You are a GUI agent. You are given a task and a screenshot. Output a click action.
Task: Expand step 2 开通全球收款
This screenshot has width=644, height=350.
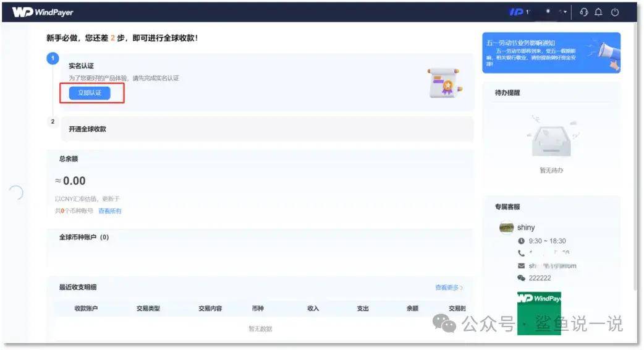(87, 129)
